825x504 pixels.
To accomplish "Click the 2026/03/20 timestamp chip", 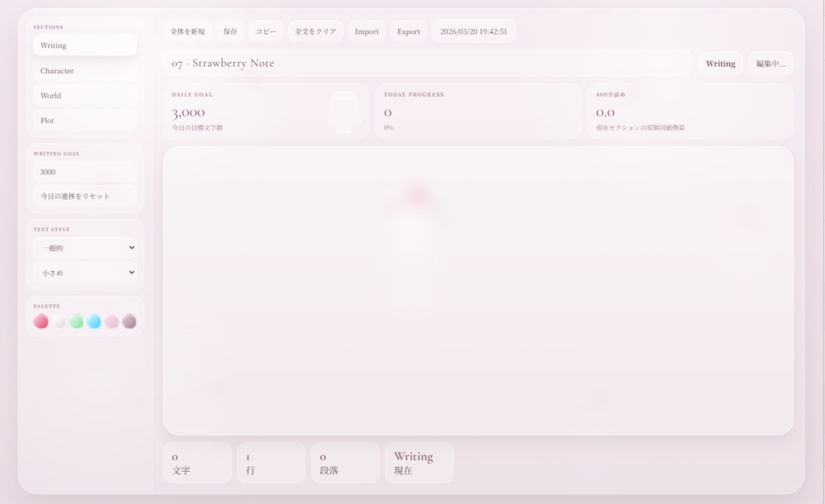I will tap(474, 31).
